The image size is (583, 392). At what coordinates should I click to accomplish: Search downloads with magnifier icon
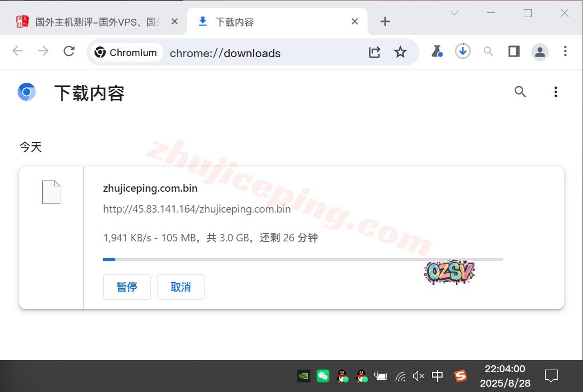click(520, 92)
